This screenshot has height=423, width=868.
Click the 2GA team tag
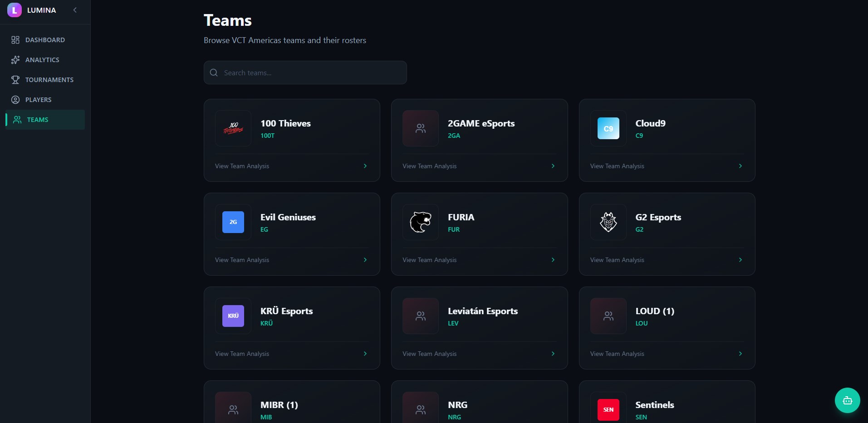454,136
